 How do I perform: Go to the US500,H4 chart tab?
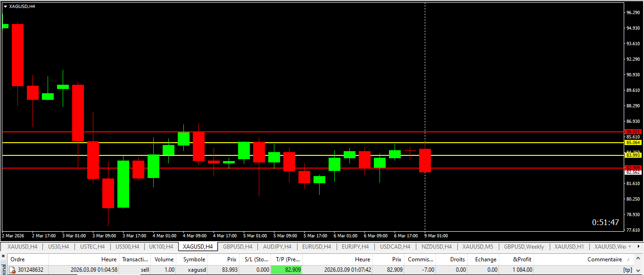click(x=127, y=247)
